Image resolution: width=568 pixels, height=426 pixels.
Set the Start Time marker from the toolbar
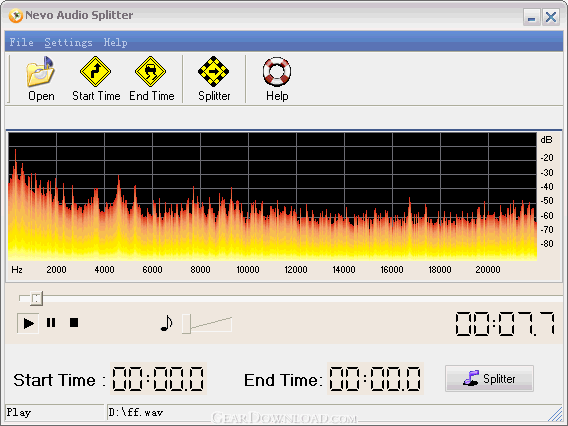click(x=96, y=78)
